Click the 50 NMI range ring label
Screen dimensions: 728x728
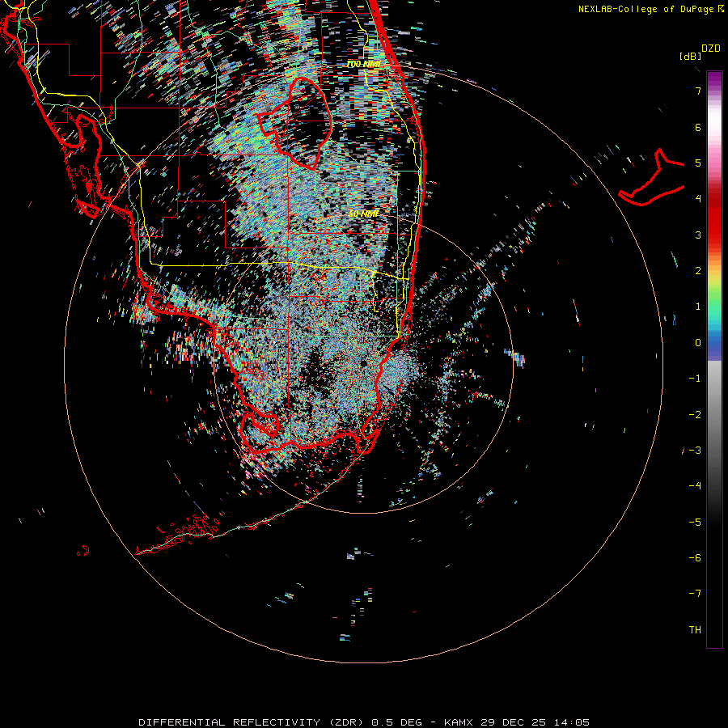click(x=364, y=214)
